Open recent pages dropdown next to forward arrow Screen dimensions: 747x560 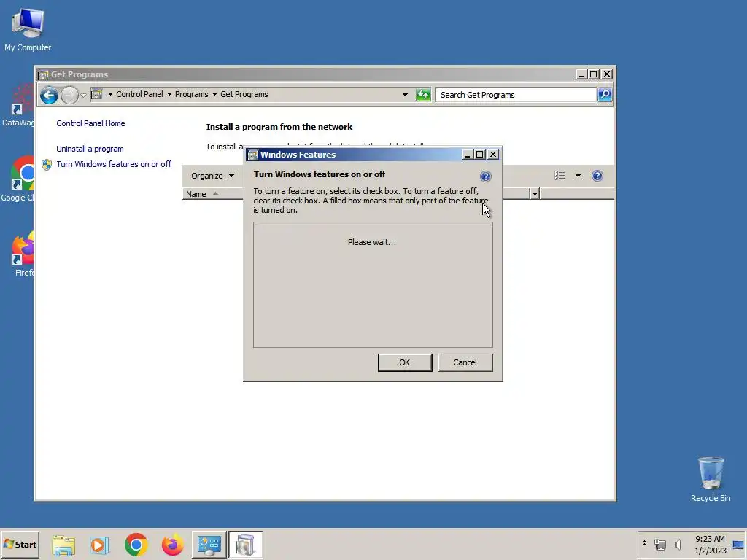pyautogui.click(x=83, y=96)
